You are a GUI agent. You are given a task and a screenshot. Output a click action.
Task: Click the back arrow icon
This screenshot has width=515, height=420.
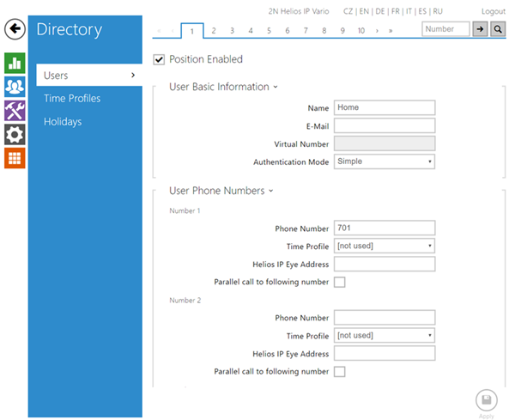[x=15, y=29]
